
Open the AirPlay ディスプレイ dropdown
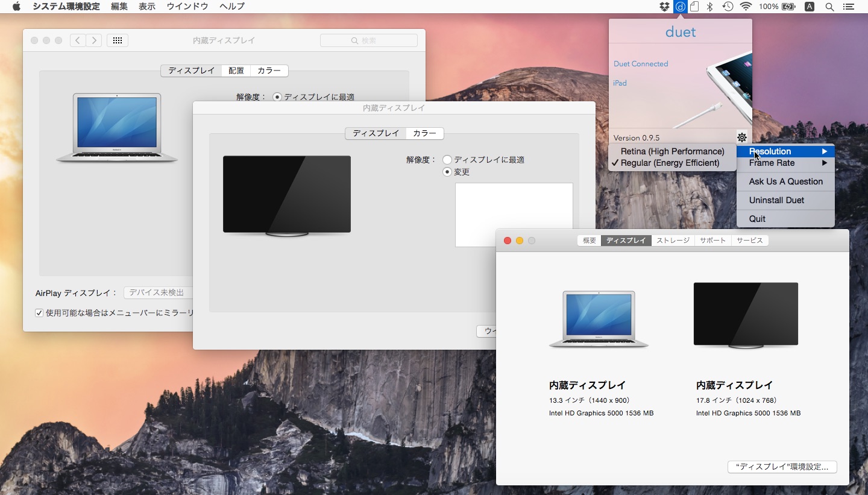pyautogui.click(x=158, y=292)
